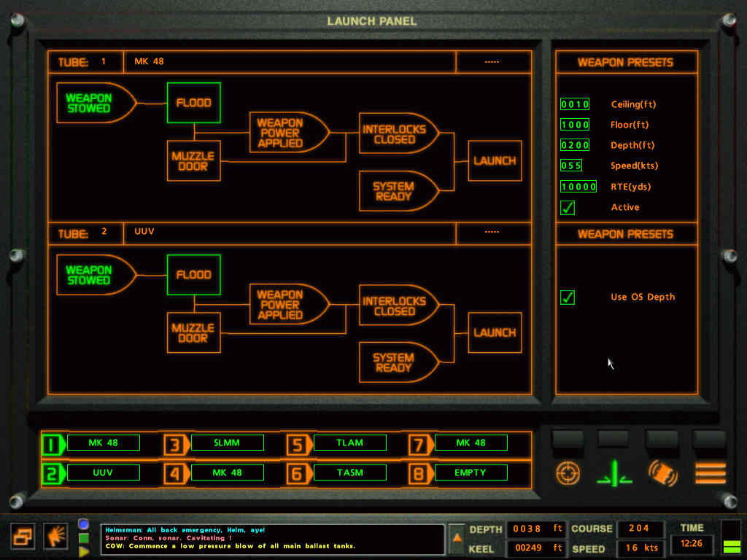Toggle the MUZZLE DOOR box for tube 1
The image size is (747, 560).
(194, 161)
